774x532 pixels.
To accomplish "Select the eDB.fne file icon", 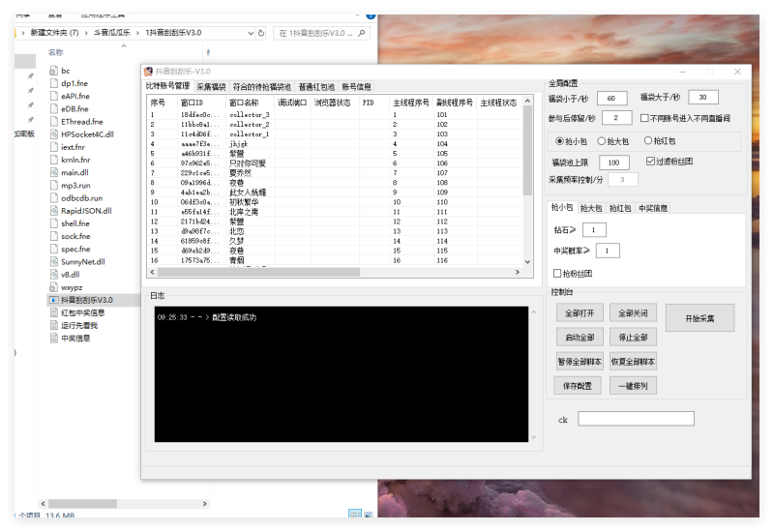I will pyautogui.click(x=54, y=109).
